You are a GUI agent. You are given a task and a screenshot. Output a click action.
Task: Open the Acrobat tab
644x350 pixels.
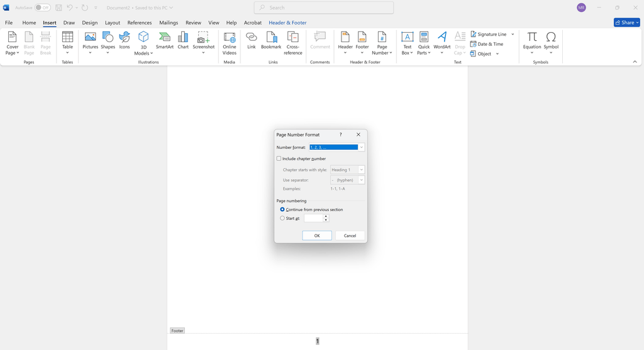(253, 23)
